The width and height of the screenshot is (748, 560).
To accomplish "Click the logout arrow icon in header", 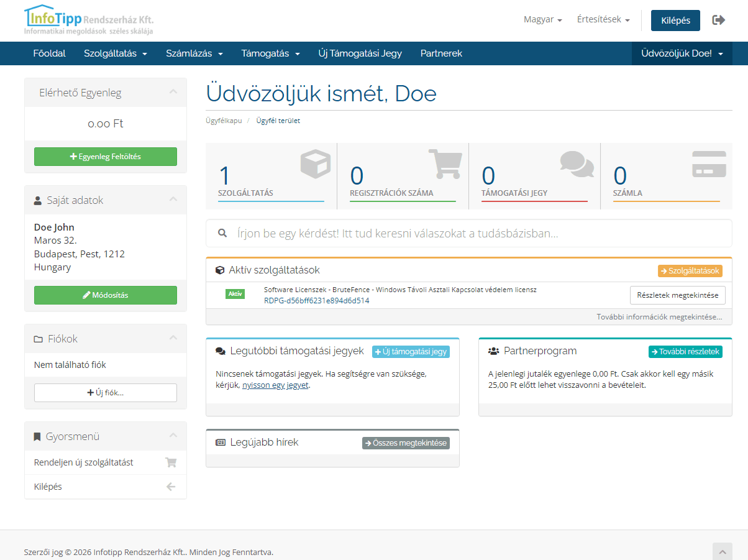I will pyautogui.click(x=718, y=20).
